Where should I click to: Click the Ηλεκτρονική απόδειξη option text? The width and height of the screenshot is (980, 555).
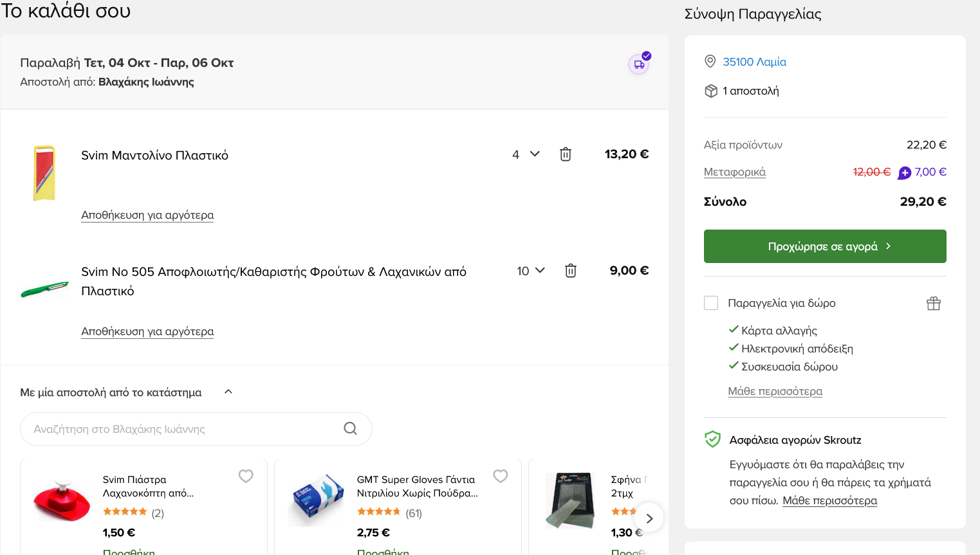point(797,349)
